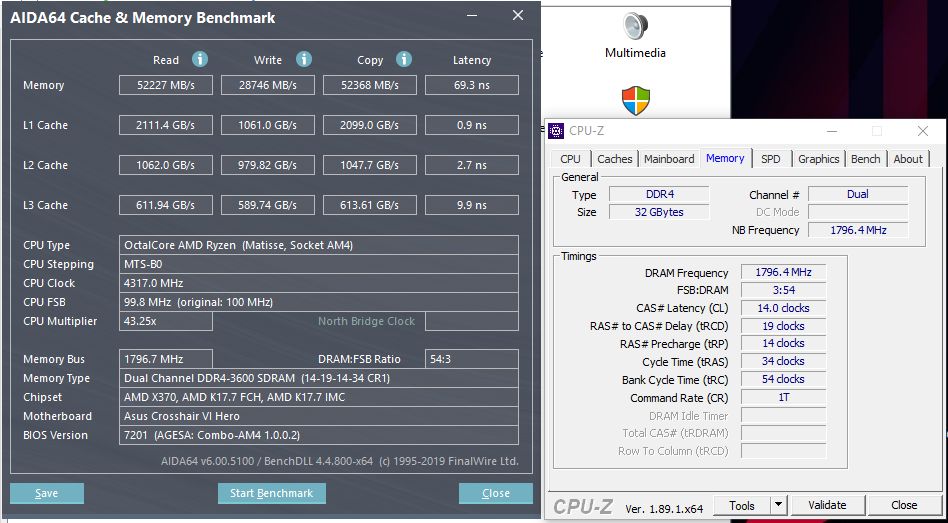Image resolution: width=948 pixels, height=523 pixels.
Task: Click the CPU-Z Validate button
Action: pos(827,505)
